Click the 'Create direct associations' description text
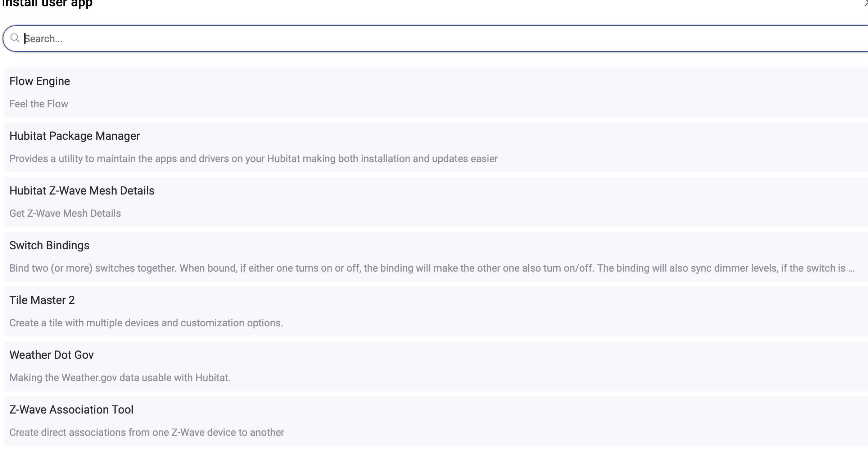 click(147, 433)
